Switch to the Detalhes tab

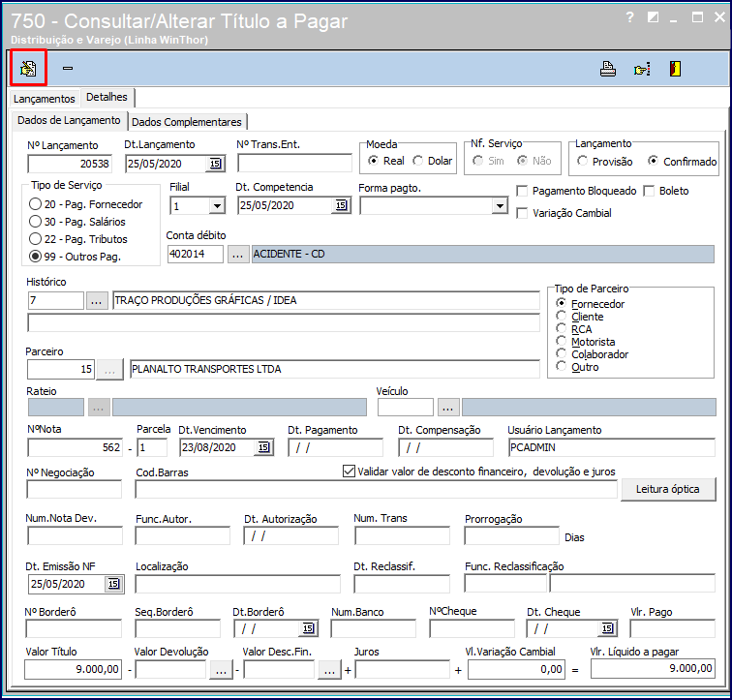click(107, 97)
